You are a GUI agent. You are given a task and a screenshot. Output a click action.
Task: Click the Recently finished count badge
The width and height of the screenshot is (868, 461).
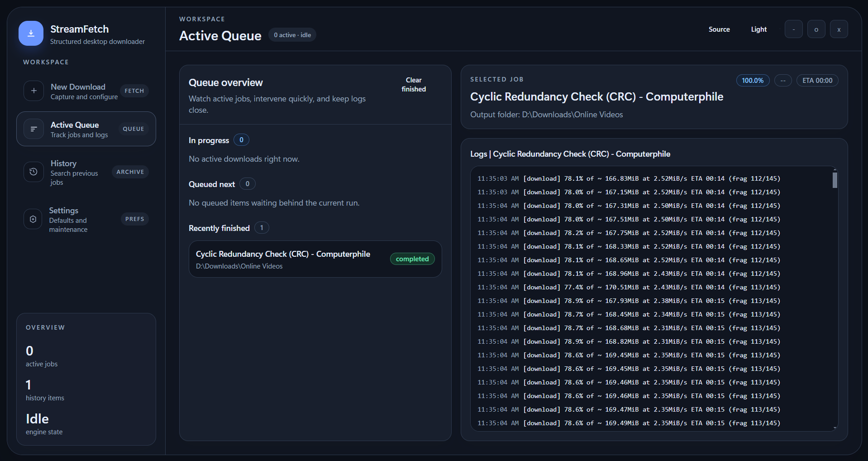point(262,228)
